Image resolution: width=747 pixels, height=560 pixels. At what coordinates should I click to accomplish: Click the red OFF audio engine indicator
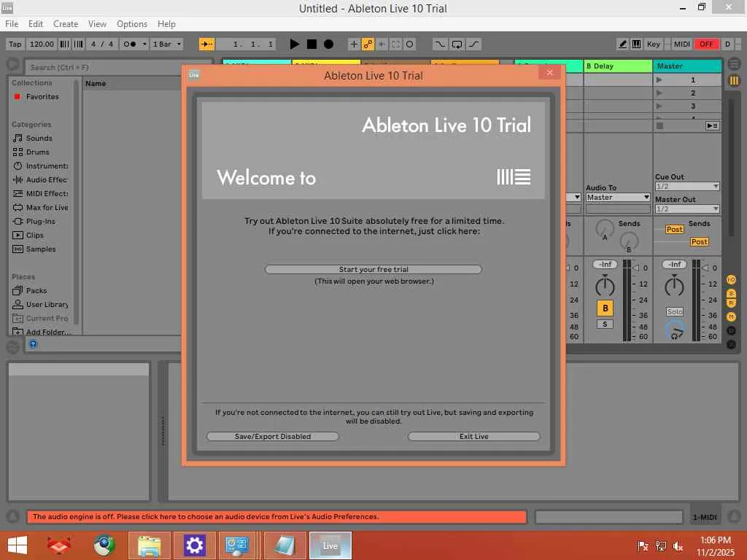pos(706,44)
